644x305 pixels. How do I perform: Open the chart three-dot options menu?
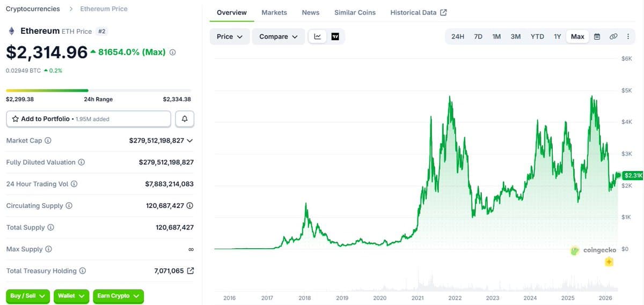(x=628, y=36)
